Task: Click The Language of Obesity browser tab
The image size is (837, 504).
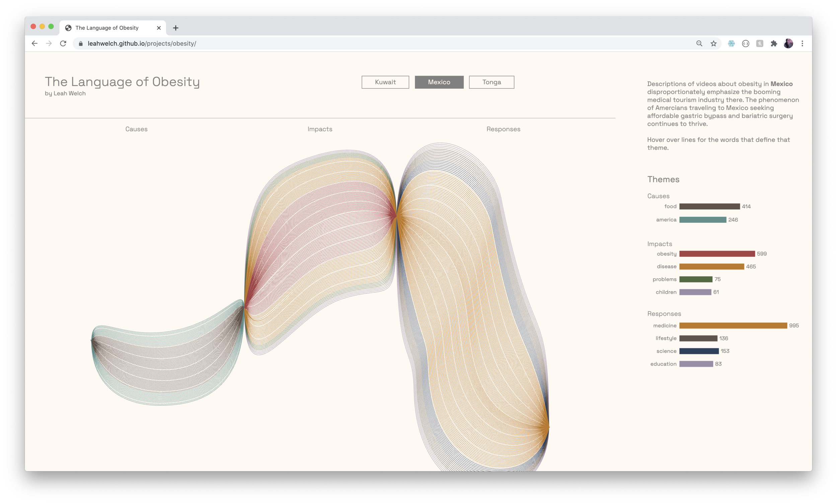Action: (107, 28)
